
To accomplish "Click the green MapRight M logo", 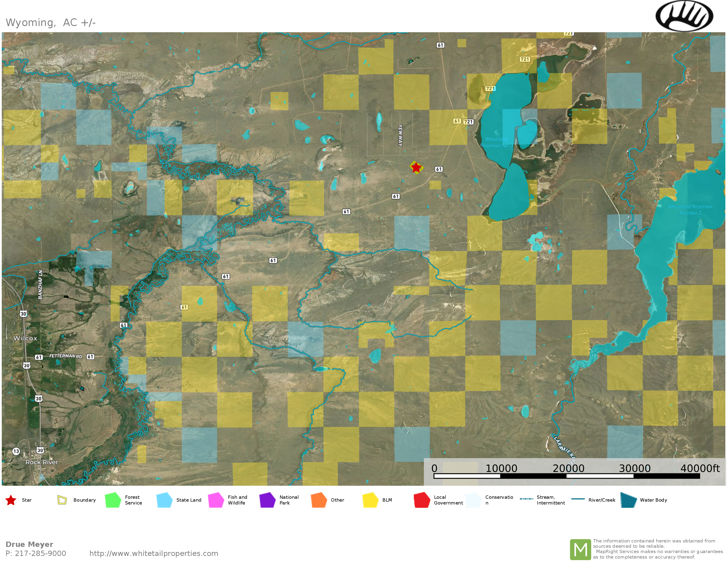I will click(x=580, y=549).
